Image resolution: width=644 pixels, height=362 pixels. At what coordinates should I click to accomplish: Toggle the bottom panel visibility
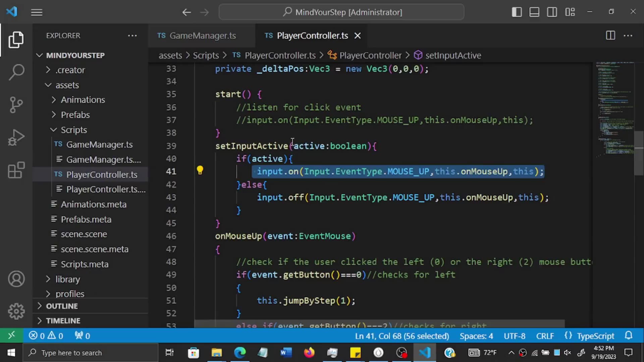click(x=534, y=12)
